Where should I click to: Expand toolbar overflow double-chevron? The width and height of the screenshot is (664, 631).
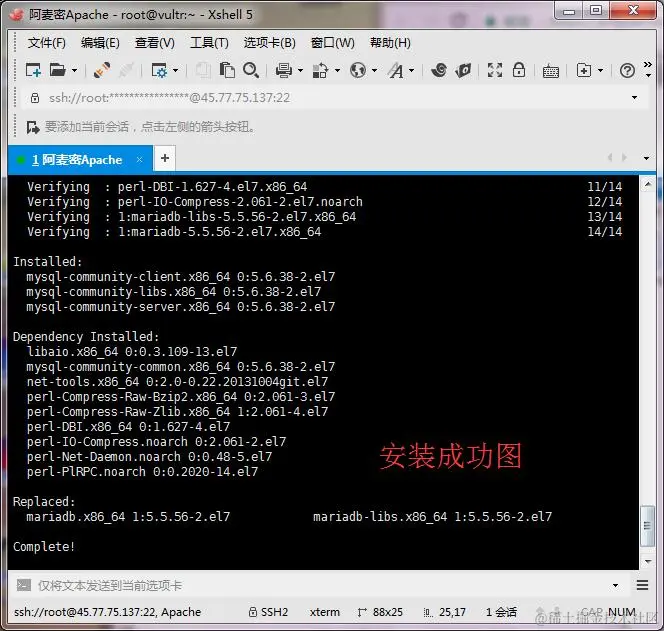tap(648, 65)
